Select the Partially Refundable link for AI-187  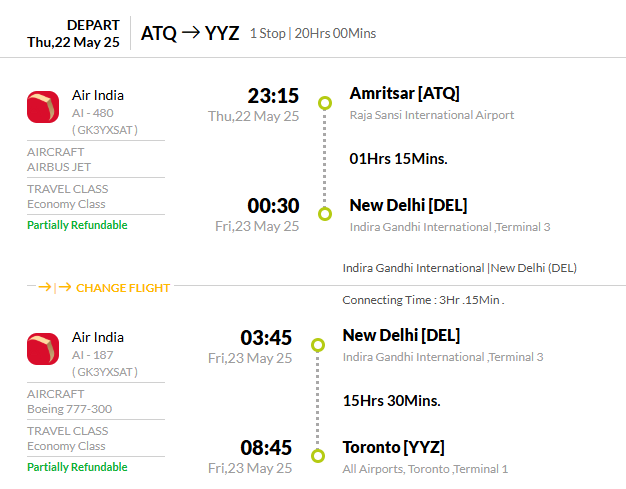point(77,467)
